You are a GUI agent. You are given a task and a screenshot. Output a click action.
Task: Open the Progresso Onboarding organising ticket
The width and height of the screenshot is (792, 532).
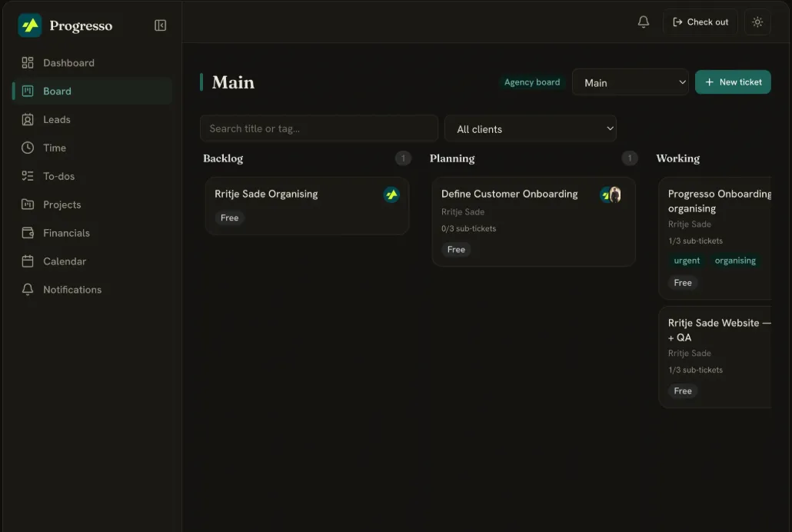715,238
